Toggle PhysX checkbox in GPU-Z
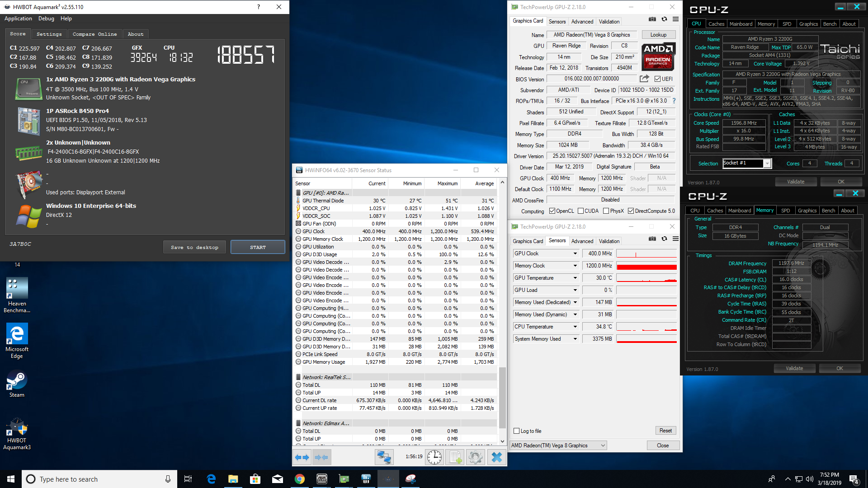868x488 pixels. coord(606,211)
